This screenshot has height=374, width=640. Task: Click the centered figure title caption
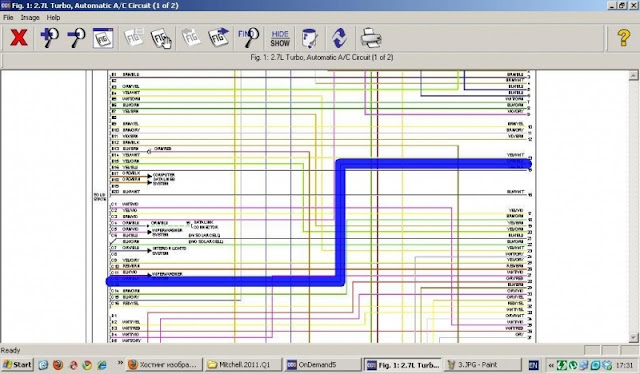322,57
